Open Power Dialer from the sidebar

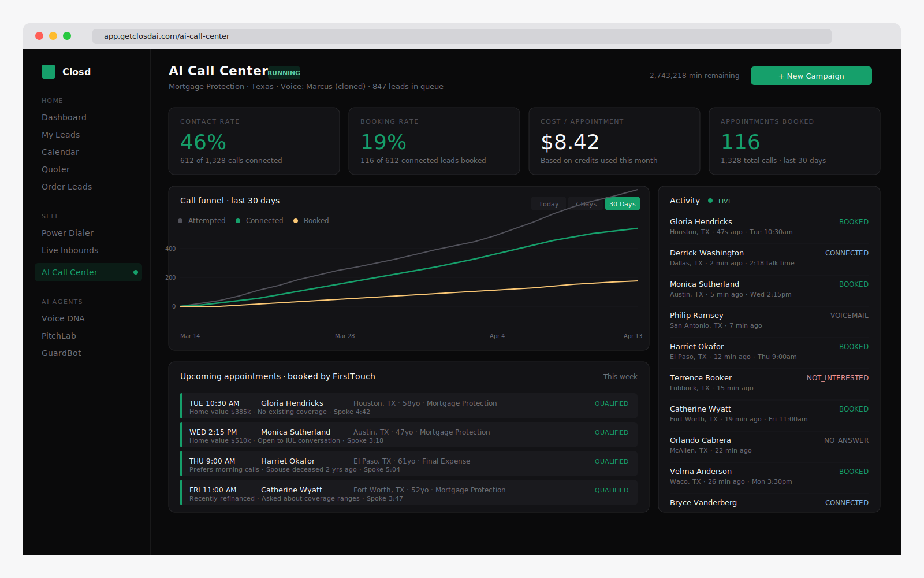pyautogui.click(x=68, y=233)
